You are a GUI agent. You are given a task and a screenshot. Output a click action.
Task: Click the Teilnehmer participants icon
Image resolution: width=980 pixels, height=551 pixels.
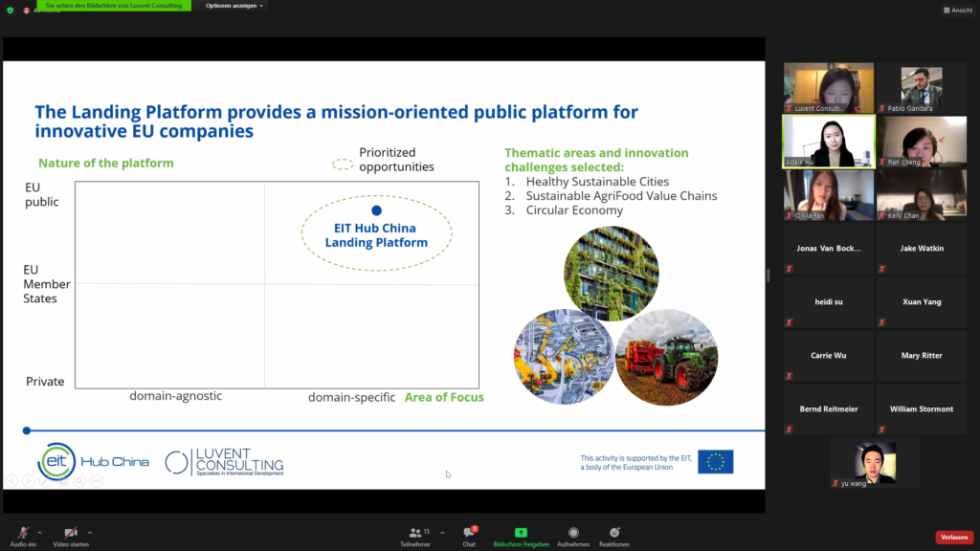pyautogui.click(x=414, y=533)
